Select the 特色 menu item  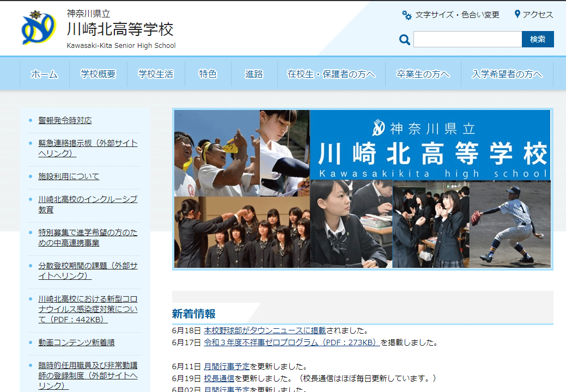[x=208, y=74]
